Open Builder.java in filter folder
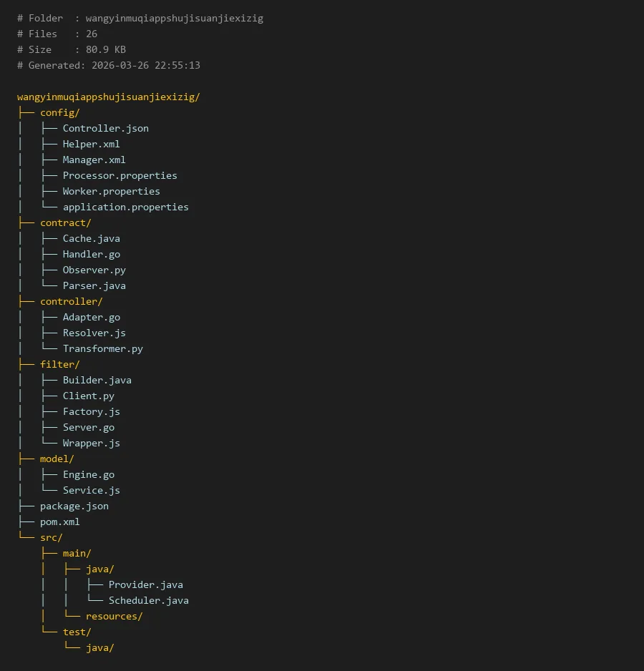Screen dimensions: 644x671 pos(97,380)
